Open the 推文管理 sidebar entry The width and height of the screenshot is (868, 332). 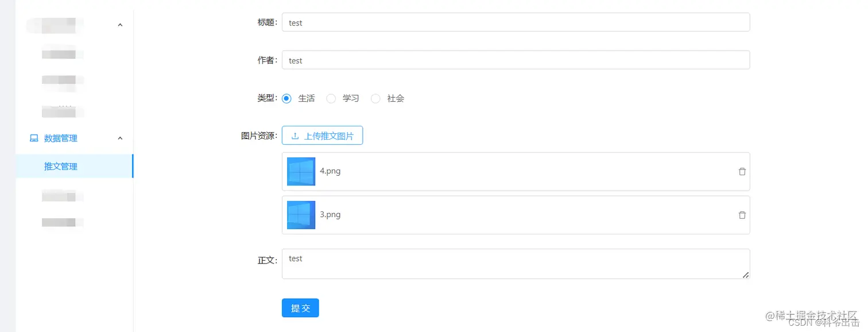point(60,166)
